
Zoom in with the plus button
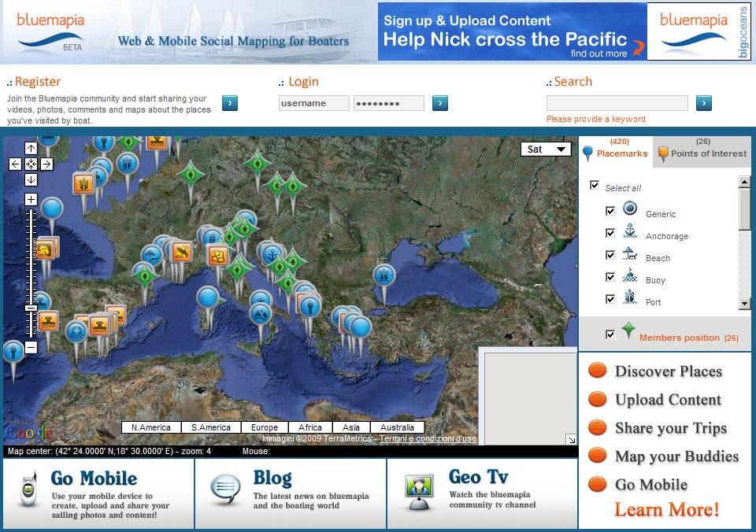[31, 200]
